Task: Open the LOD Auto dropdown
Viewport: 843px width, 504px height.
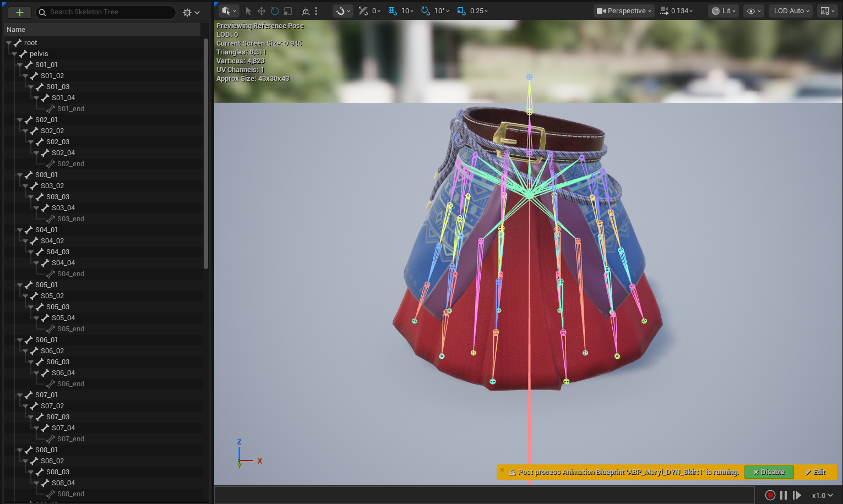Action: [x=791, y=11]
